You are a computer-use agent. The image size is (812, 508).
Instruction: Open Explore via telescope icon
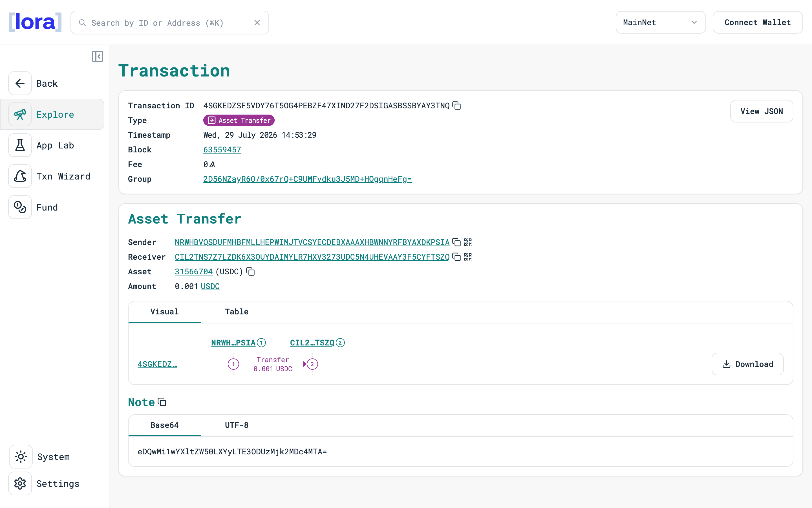click(20, 114)
